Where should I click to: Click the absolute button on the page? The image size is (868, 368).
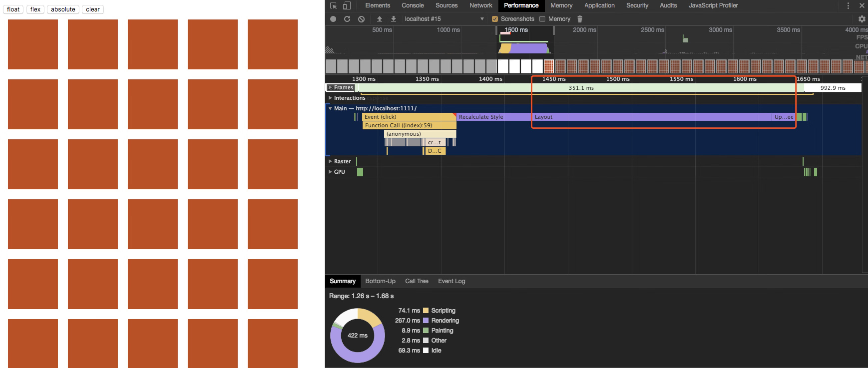[x=63, y=9]
